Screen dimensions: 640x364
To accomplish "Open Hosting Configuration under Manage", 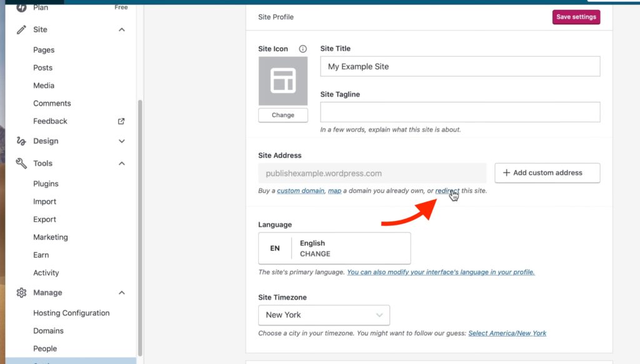I will (71, 313).
